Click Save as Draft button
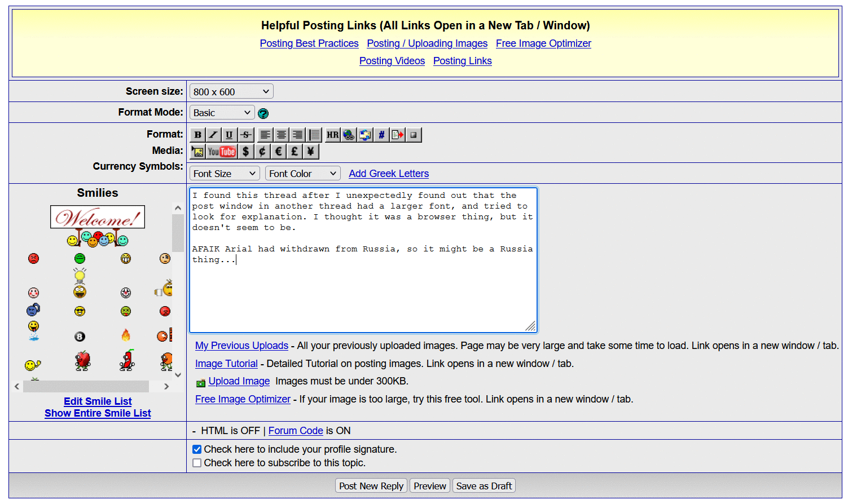848x504 pixels. coord(484,486)
